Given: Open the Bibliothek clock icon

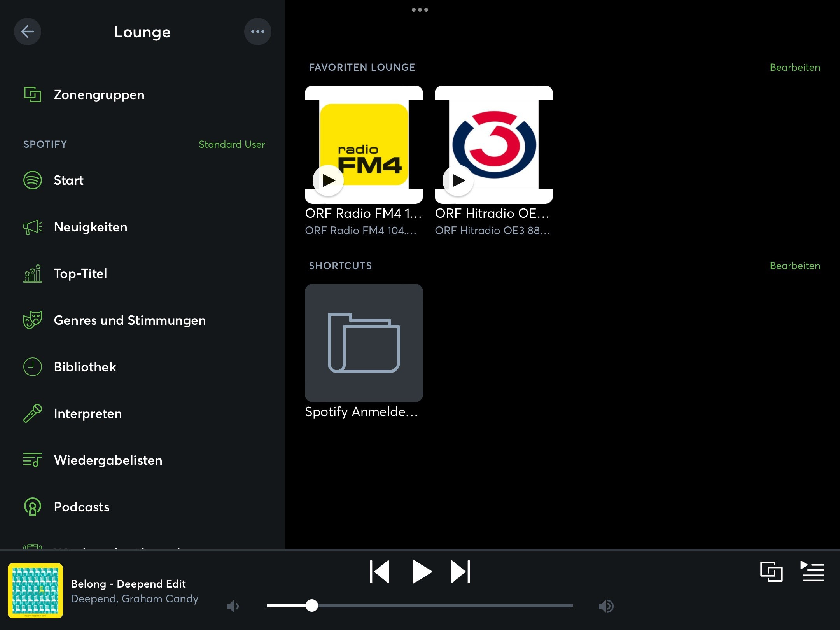Looking at the screenshot, I should coord(33,367).
